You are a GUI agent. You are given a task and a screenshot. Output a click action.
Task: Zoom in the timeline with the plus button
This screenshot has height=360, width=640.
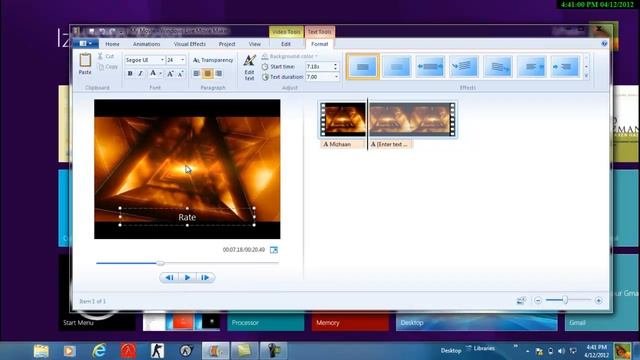(598, 301)
